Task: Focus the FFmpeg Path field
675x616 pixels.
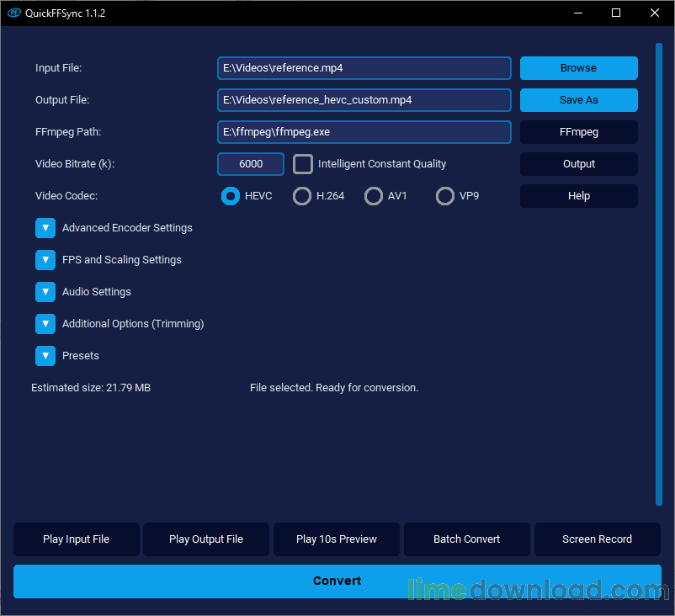Action: coord(364,132)
